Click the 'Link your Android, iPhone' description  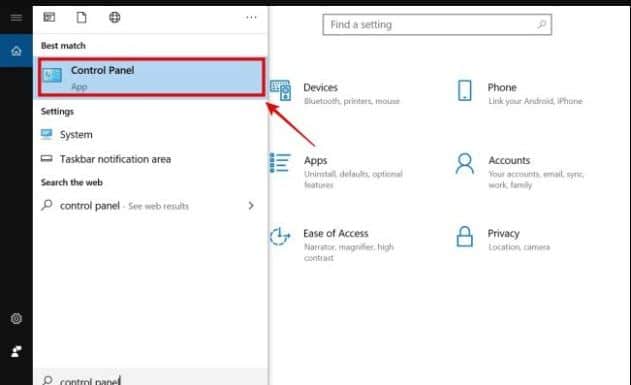(x=536, y=101)
